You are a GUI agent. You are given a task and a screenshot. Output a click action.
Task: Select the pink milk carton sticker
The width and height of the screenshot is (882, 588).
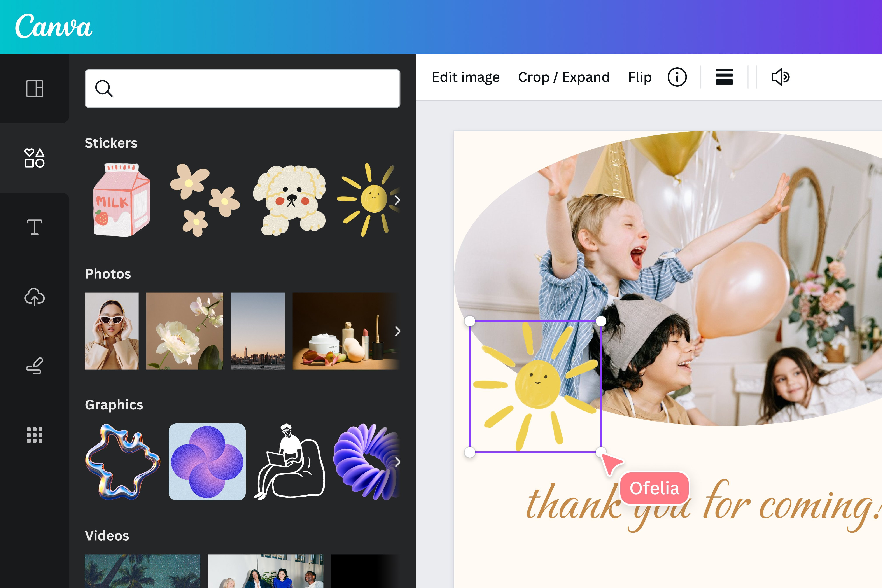tap(121, 200)
